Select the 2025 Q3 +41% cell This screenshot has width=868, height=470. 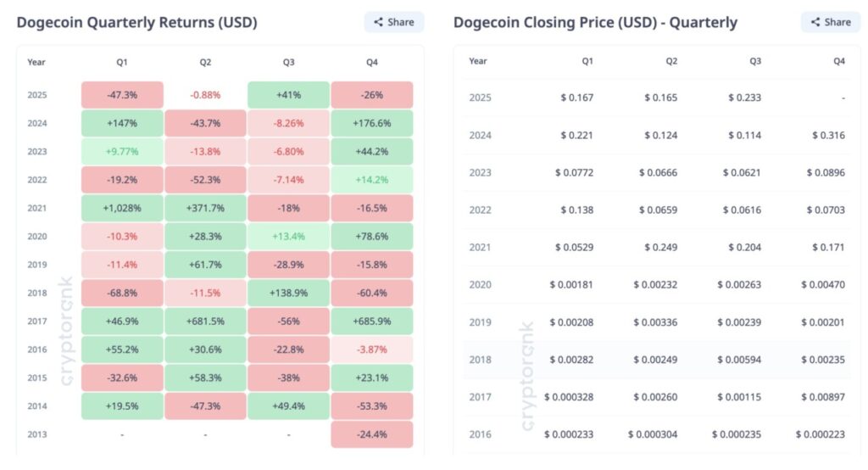point(288,95)
